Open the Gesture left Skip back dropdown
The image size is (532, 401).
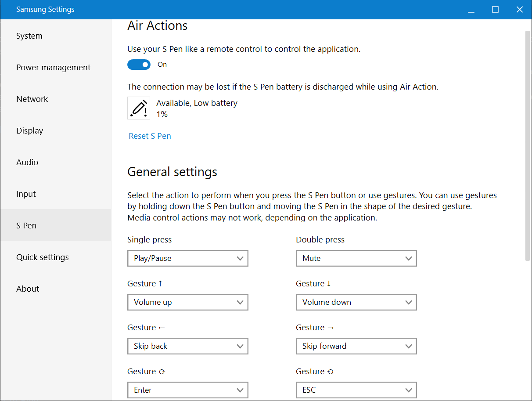[188, 346]
